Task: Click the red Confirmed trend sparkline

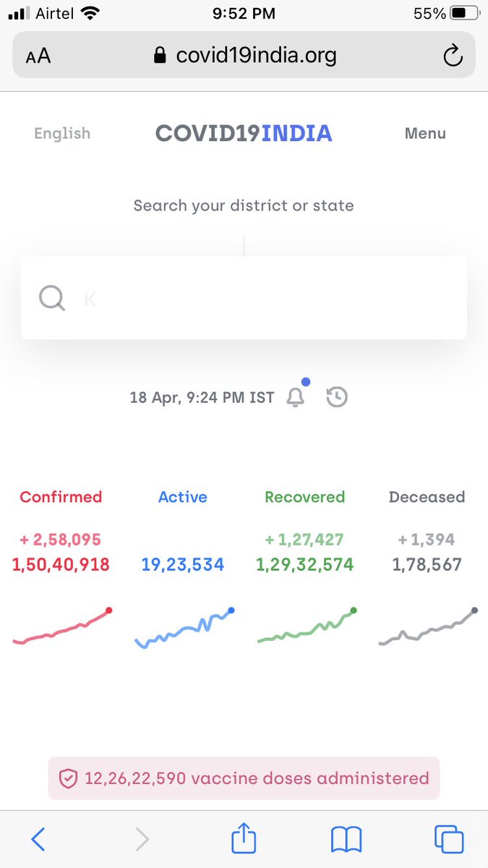Action: coord(63,626)
